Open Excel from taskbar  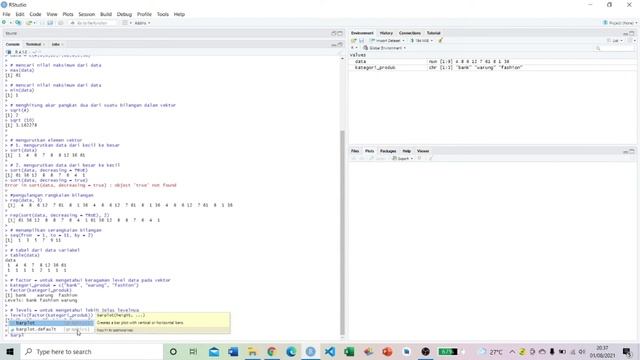pos(349,351)
